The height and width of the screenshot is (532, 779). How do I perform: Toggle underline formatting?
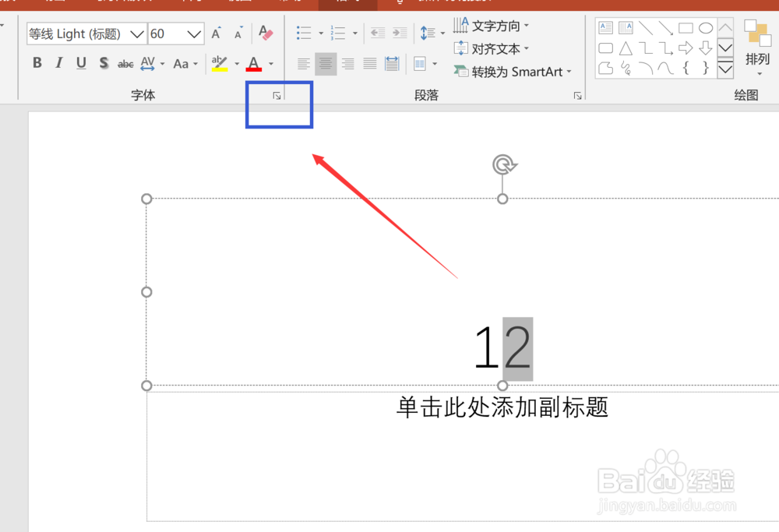80,63
